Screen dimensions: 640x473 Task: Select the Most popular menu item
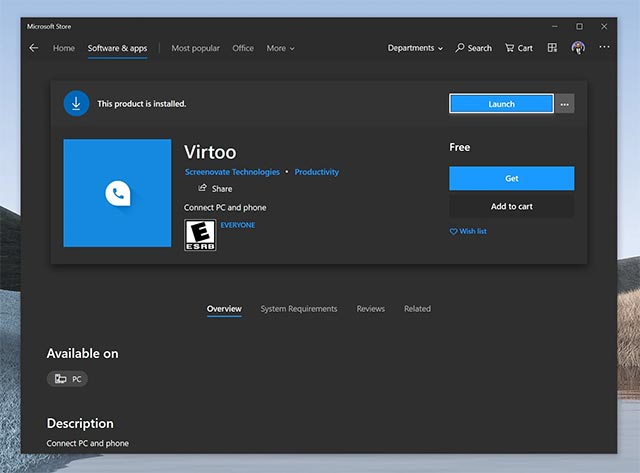tap(195, 48)
